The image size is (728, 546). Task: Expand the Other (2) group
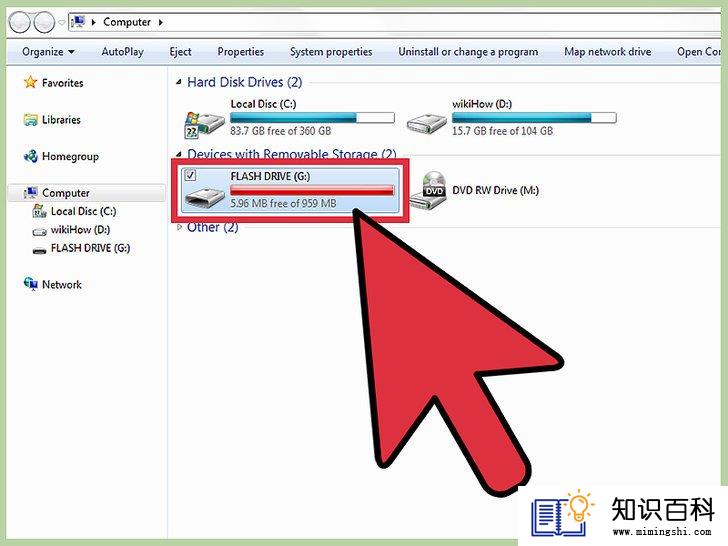179,227
